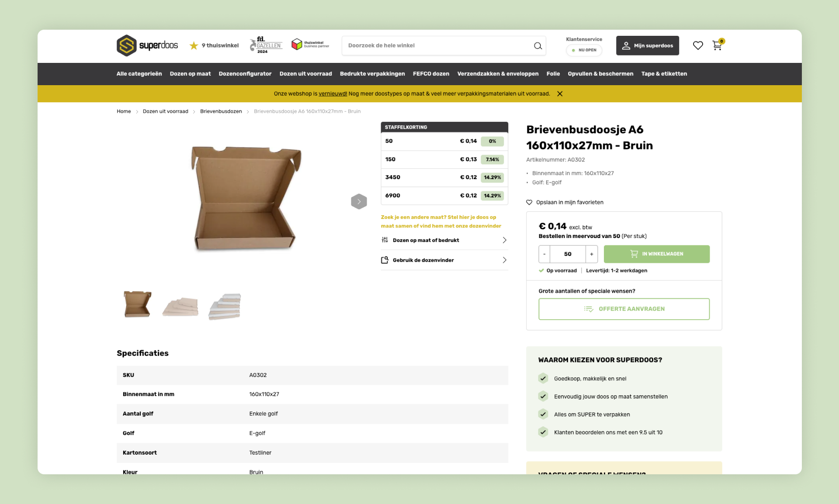Open the shopping cart icon
Viewport: 839px width, 504px height.
[718, 45]
